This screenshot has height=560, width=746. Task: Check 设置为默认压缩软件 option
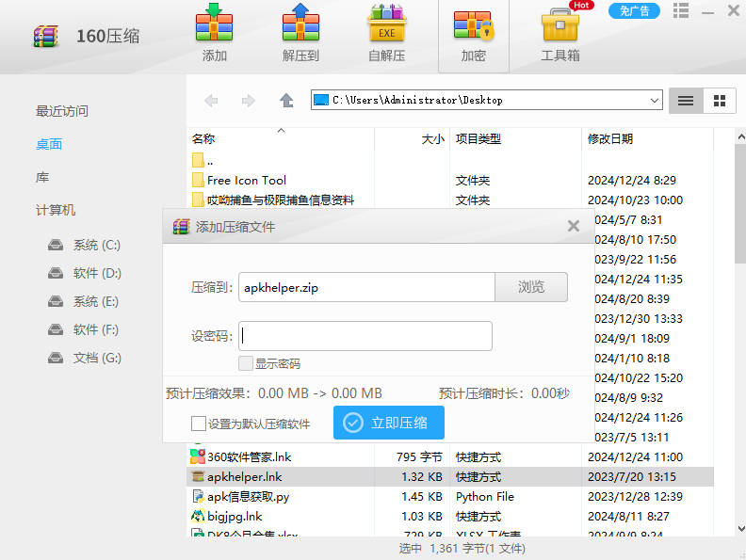[x=199, y=424]
